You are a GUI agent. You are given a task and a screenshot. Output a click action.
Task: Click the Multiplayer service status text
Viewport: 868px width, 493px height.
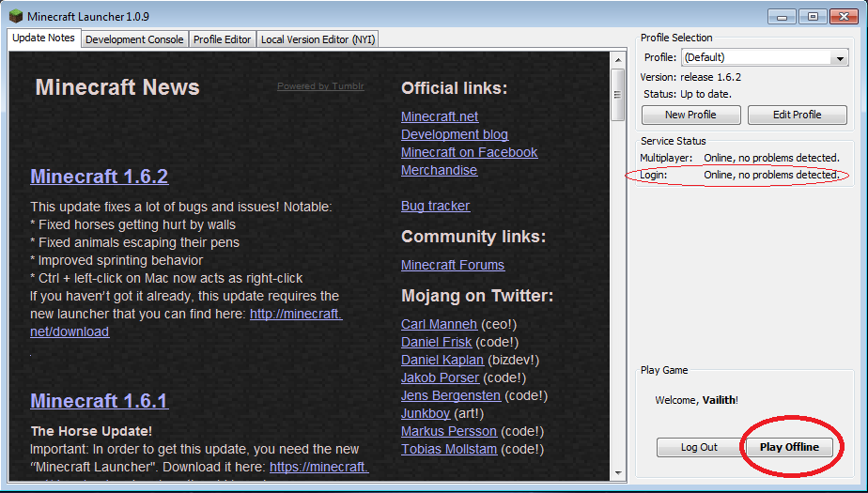pos(739,159)
